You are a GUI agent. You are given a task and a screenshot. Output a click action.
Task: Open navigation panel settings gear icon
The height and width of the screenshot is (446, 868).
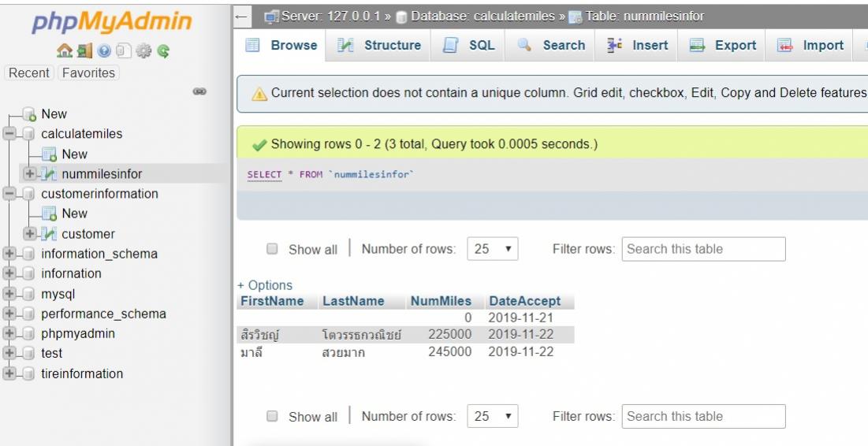click(x=143, y=51)
